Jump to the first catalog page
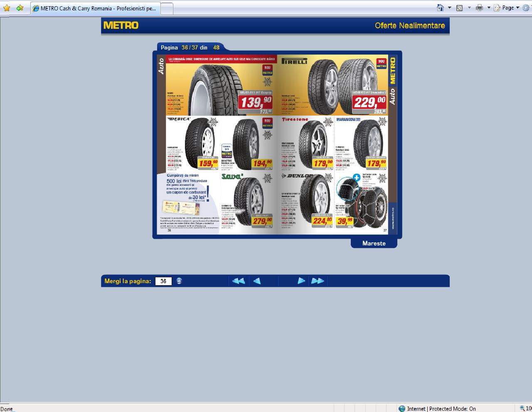The image size is (532, 412). point(238,281)
